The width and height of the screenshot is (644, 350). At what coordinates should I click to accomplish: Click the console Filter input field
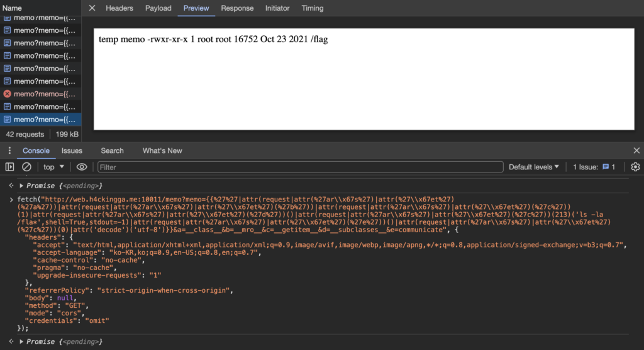pyautogui.click(x=300, y=167)
